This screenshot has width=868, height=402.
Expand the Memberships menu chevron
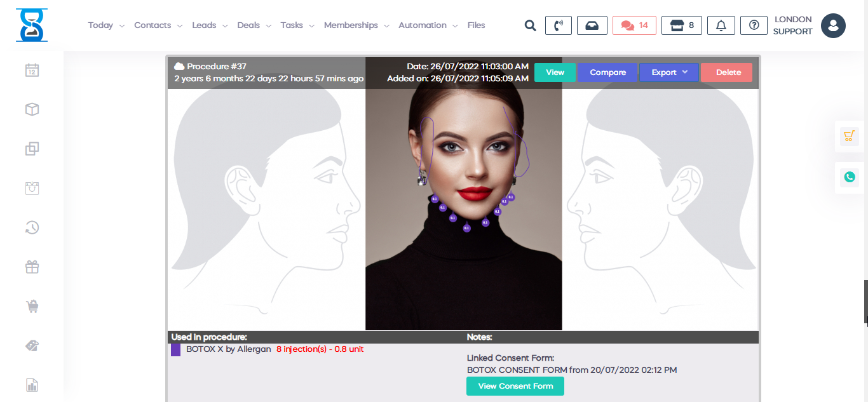pyautogui.click(x=388, y=25)
